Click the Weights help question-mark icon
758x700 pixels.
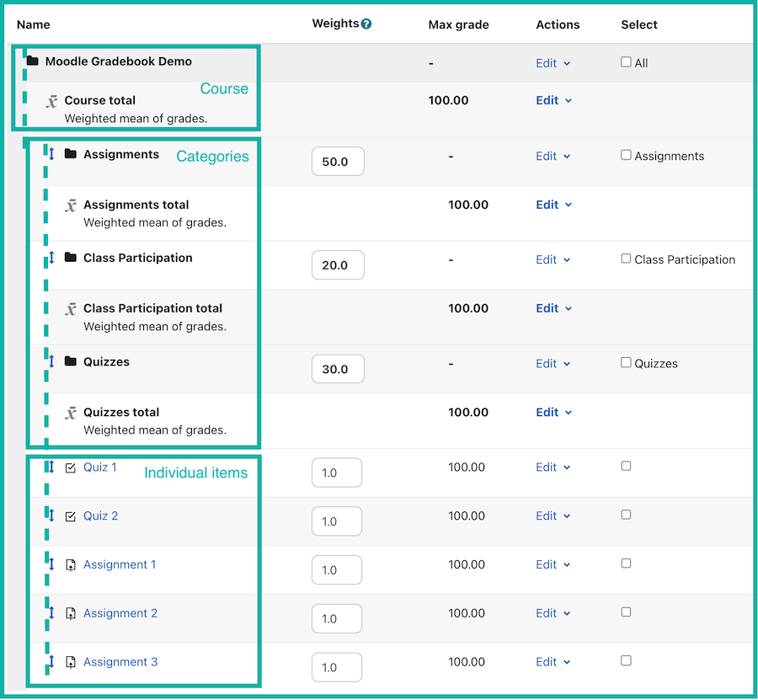[366, 24]
